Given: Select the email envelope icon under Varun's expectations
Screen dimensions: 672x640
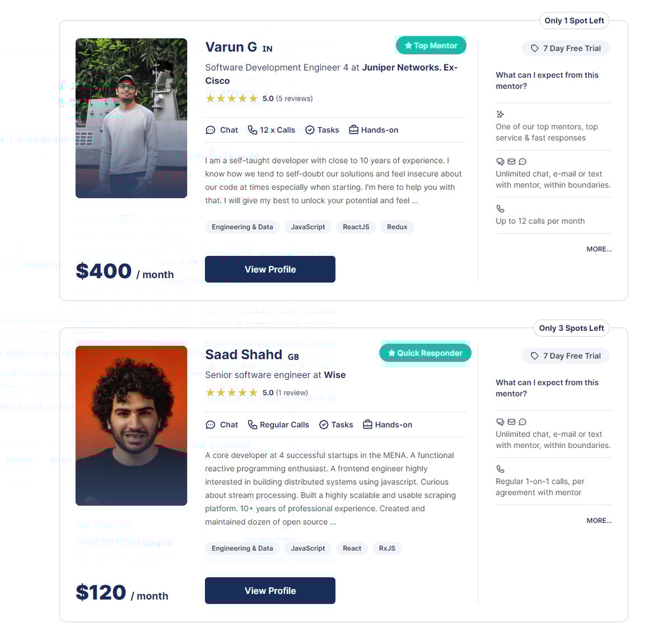Looking at the screenshot, I should (511, 161).
